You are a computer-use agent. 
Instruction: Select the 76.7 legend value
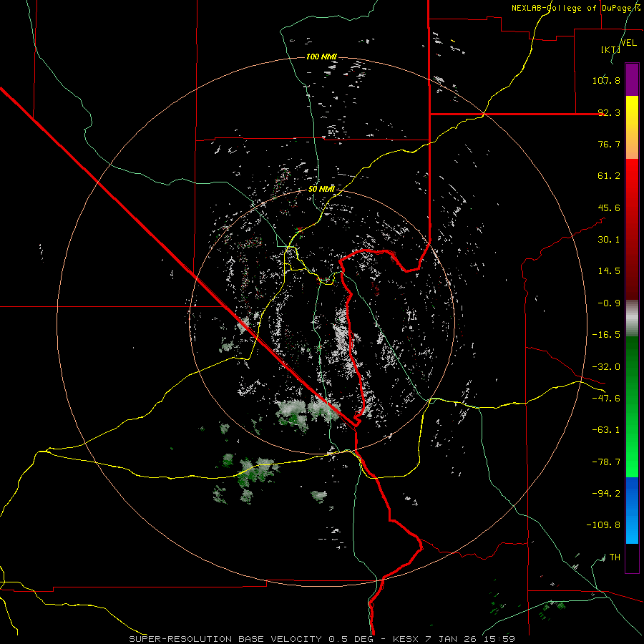coord(609,144)
